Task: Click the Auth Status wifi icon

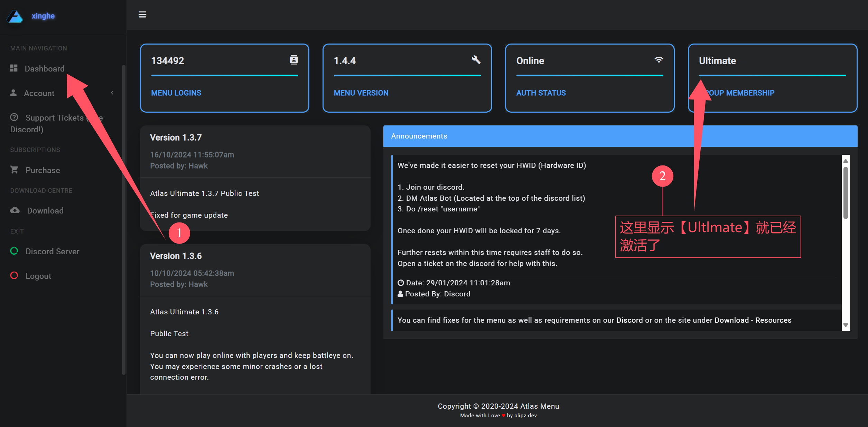Action: 659,60
